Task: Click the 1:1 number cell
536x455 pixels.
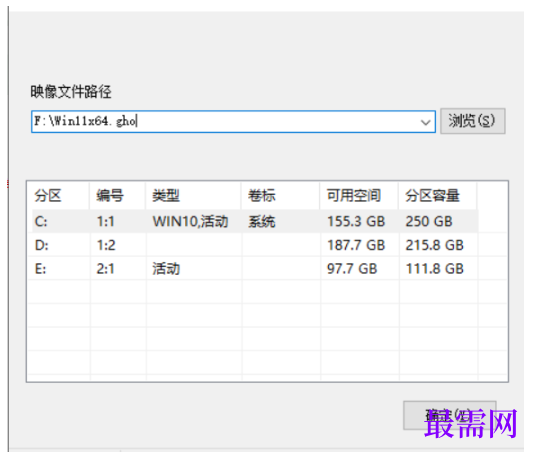Action: tap(105, 222)
